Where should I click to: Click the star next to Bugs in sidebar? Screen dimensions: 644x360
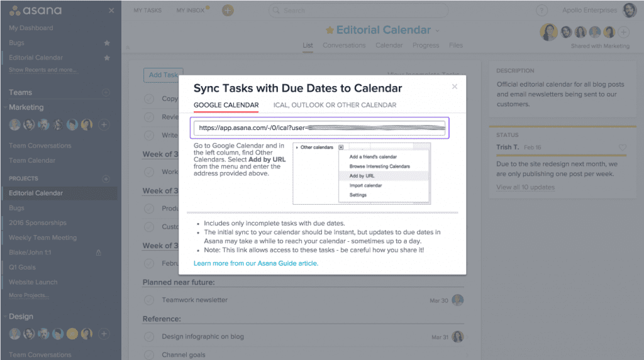pos(107,43)
